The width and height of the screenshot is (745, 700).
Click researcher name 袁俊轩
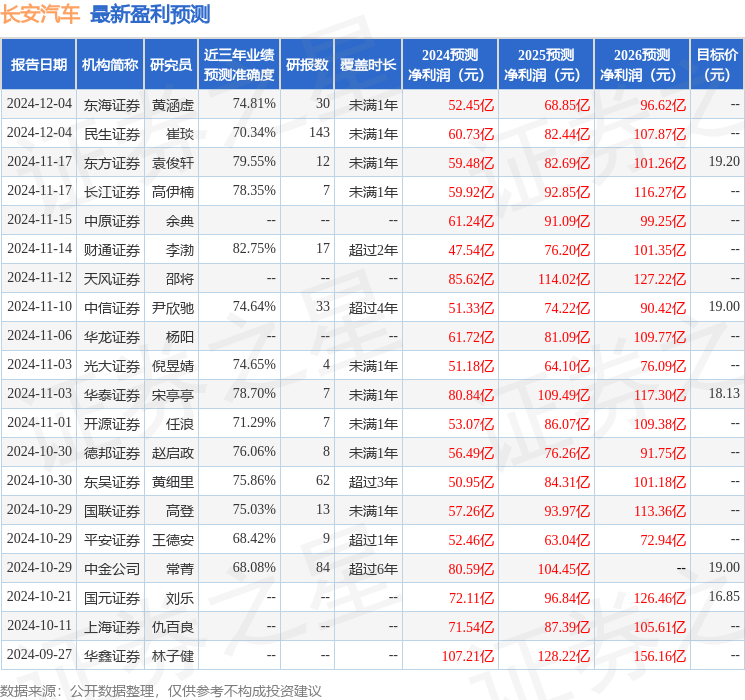pos(173,163)
